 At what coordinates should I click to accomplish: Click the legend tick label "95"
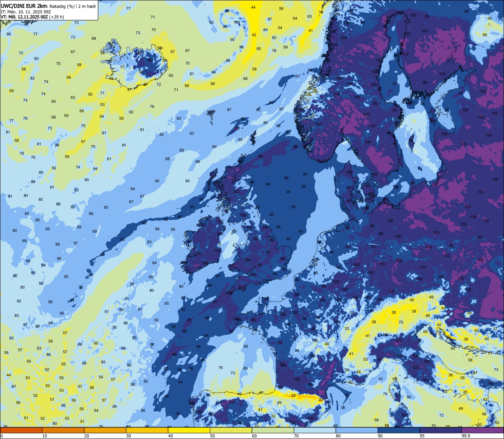coord(422,436)
